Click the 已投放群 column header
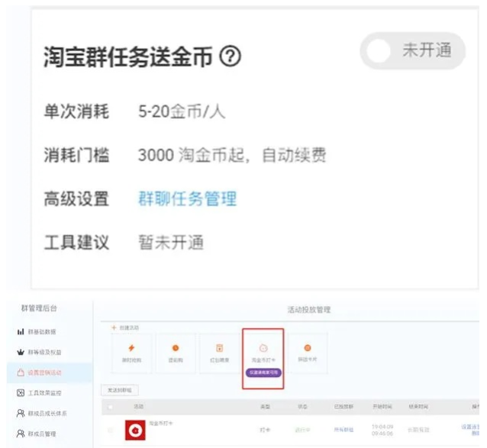Image resolution: width=487 pixels, height=448 pixels. pyautogui.click(x=343, y=406)
